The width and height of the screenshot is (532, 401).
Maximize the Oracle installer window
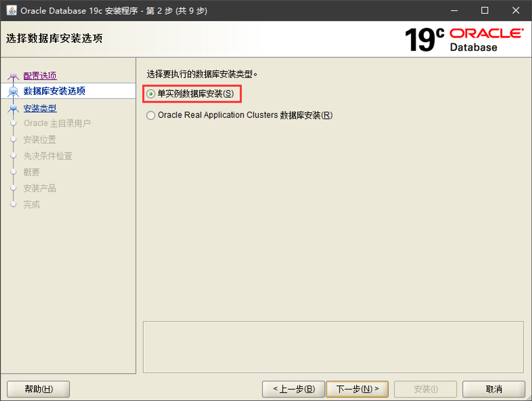(485, 11)
